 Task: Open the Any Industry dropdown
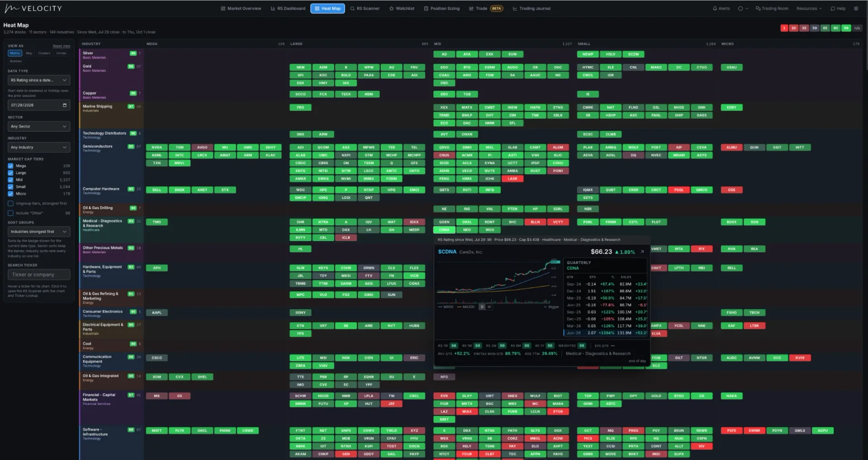[x=39, y=147]
